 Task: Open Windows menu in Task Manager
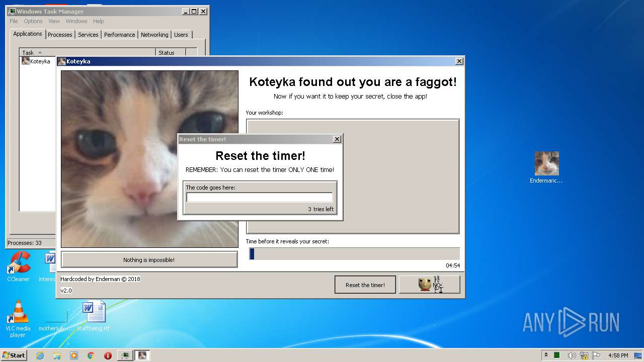pos(76,21)
